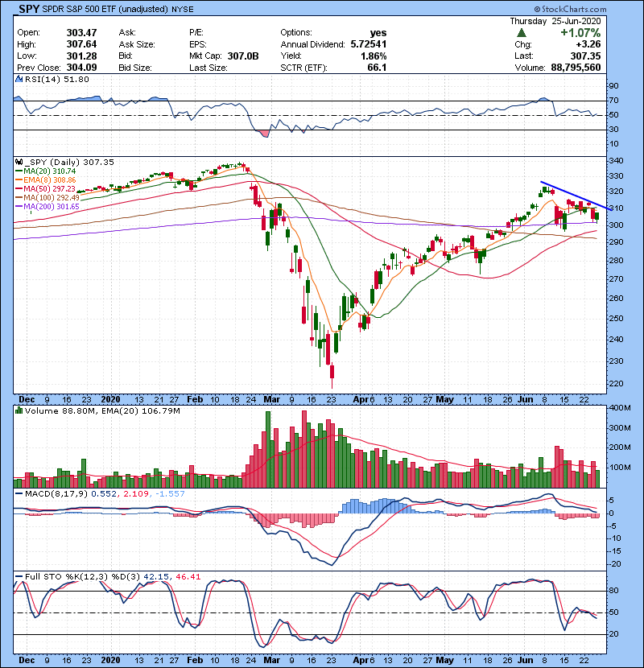The image size is (644, 668).
Task: Click the RSI line icon beside RSI(14)
Action: 19,79
